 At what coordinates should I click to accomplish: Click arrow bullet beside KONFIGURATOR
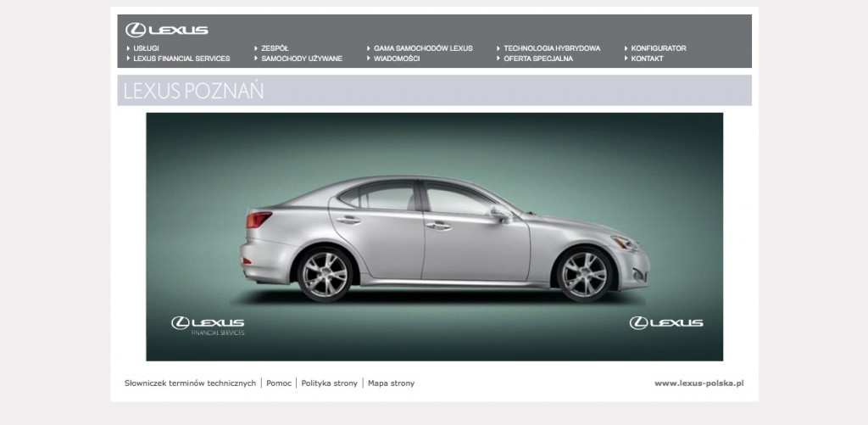626,48
